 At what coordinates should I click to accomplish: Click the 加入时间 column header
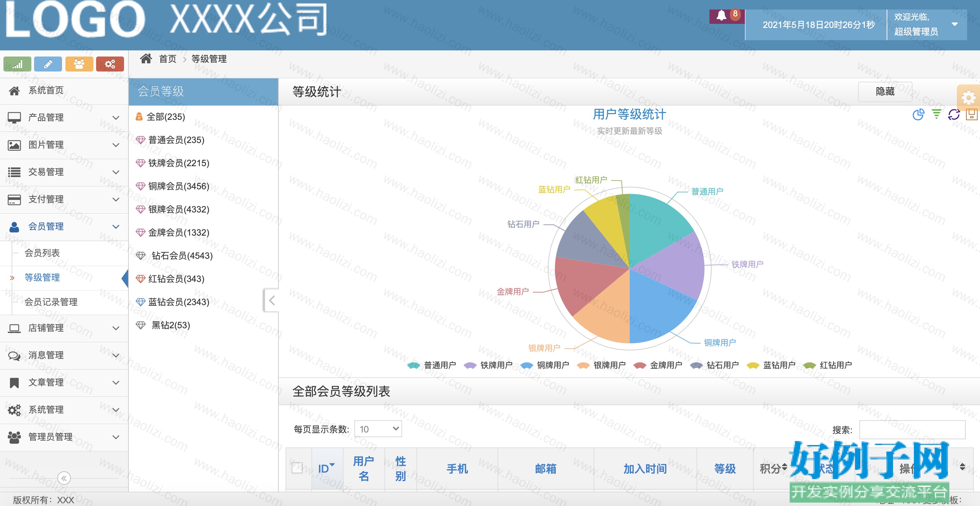(x=645, y=469)
